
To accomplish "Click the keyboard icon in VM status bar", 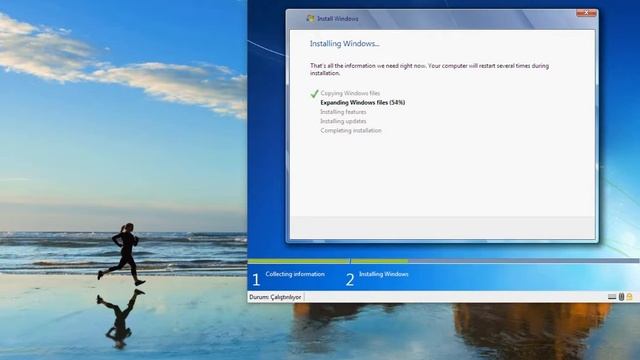I will point(611,297).
